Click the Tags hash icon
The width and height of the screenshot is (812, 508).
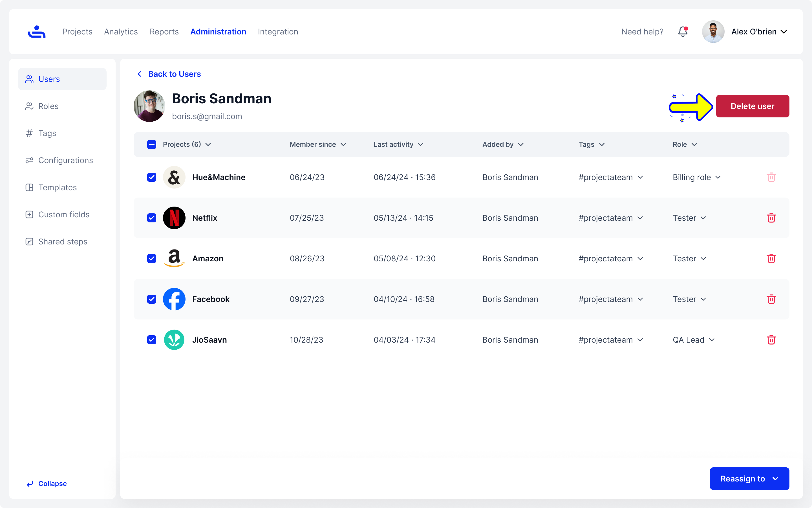coord(29,133)
